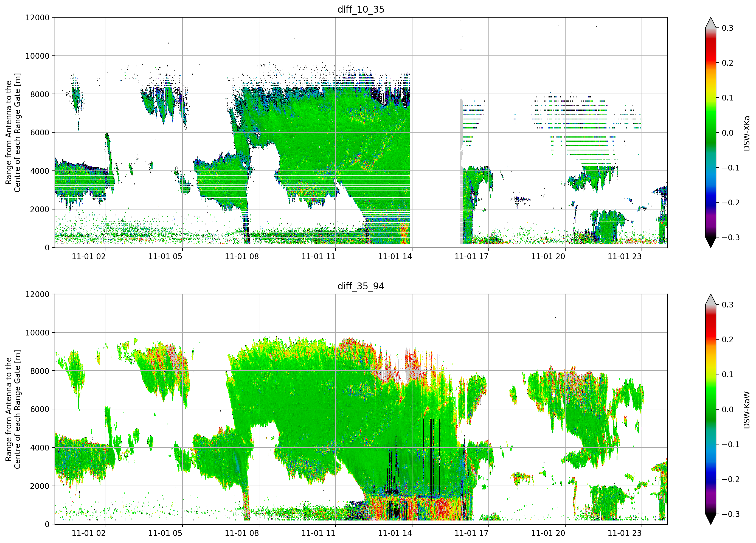Click the "12000" y-tick on diff_35_94 plot
Image resolution: width=756 pixels, height=543 pixels.
click(x=37, y=295)
